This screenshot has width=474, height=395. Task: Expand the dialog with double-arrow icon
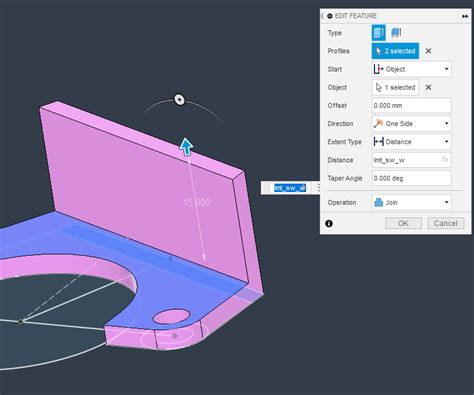coord(465,16)
